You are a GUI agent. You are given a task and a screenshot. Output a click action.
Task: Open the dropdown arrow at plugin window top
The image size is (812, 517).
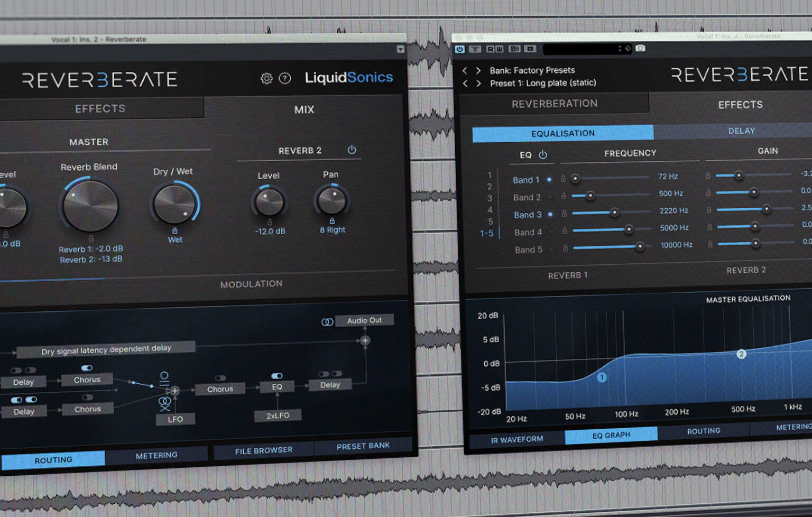(x=400, y=49)
